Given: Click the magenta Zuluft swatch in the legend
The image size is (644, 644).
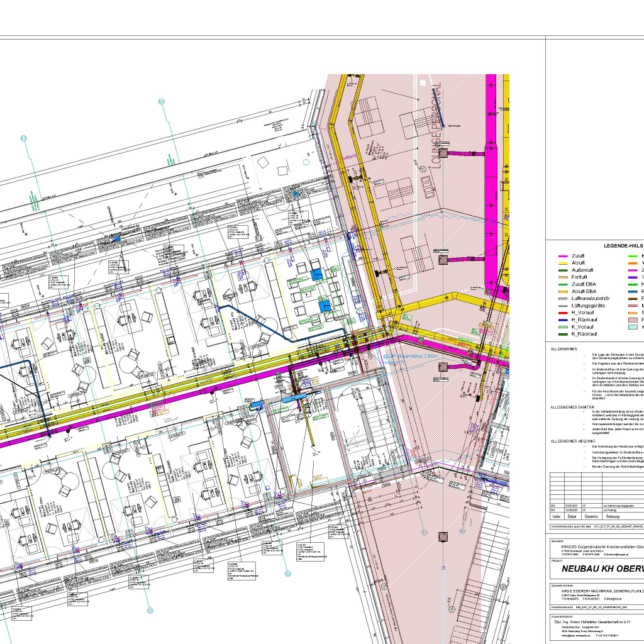Looking at the screenshot, I should 563,257.
